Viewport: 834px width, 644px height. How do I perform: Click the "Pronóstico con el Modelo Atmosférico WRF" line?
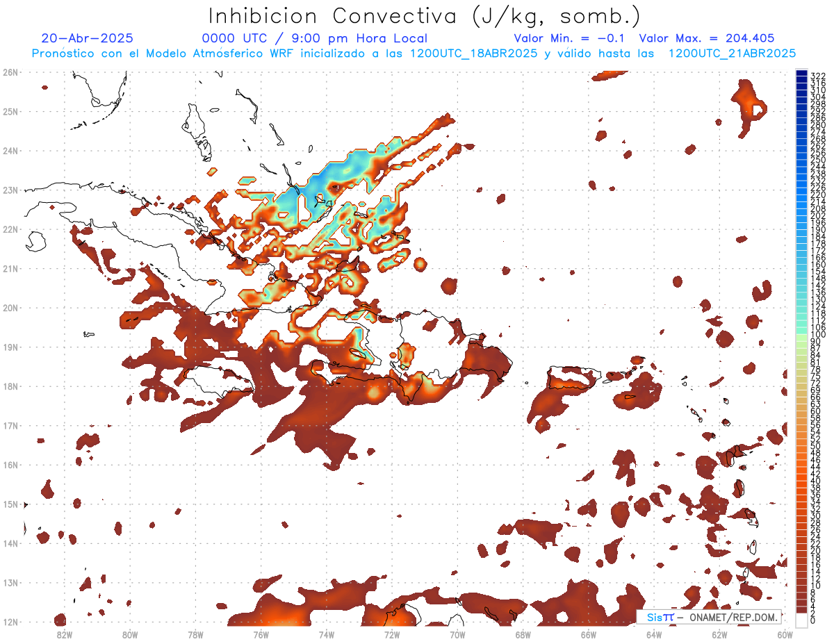click(414, 53)
